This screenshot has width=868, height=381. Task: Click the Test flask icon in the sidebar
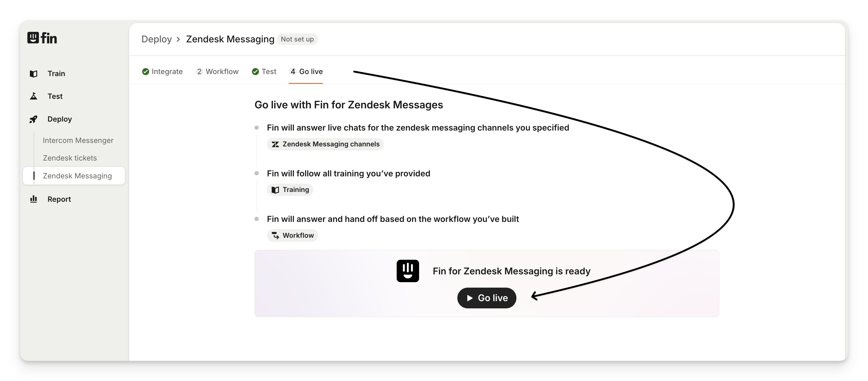34,96
